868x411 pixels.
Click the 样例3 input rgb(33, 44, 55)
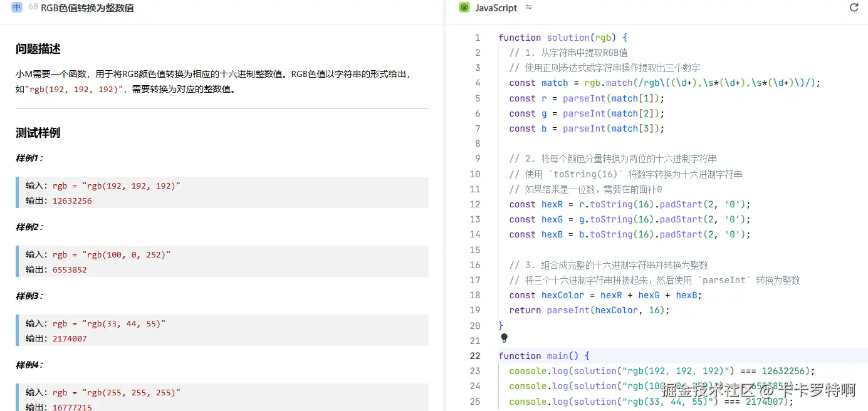pos(108,324)
